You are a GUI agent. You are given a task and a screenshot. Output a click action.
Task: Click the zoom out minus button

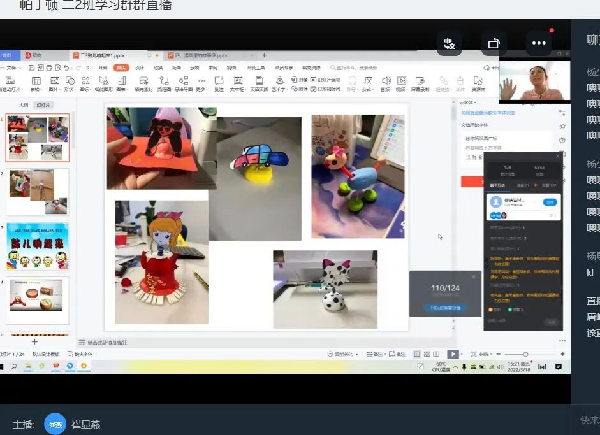coord(499,354)
